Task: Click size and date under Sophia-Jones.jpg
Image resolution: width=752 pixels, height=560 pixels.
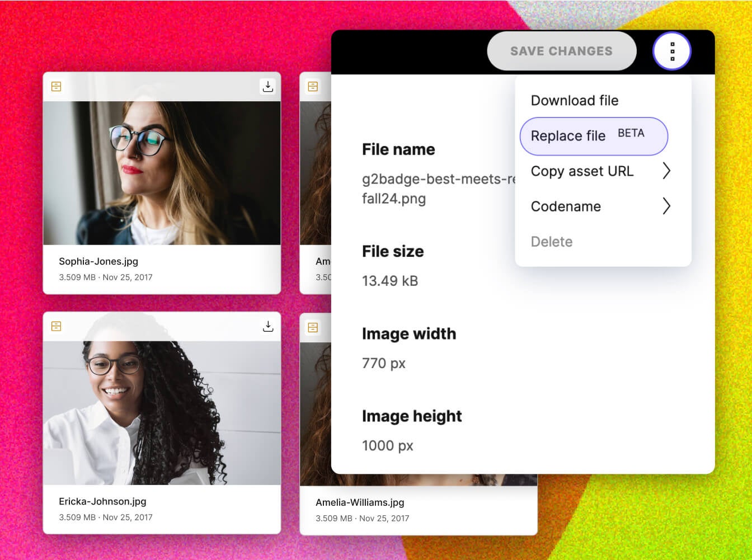Action: [106, 277]
